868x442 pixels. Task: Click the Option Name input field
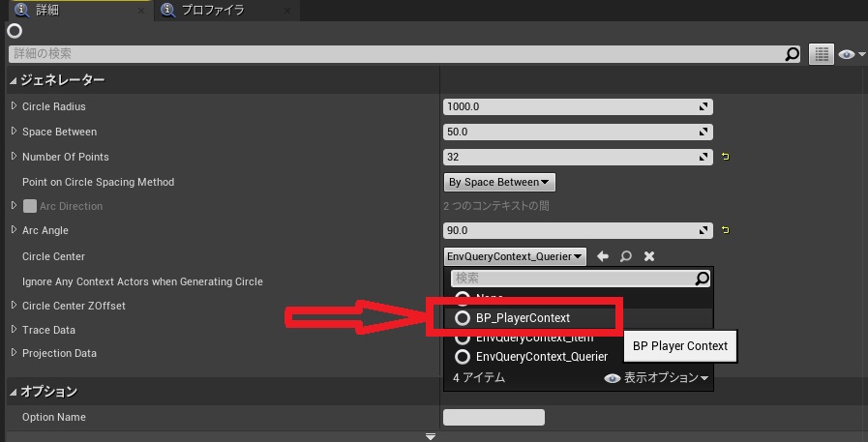tap(494, 418)
